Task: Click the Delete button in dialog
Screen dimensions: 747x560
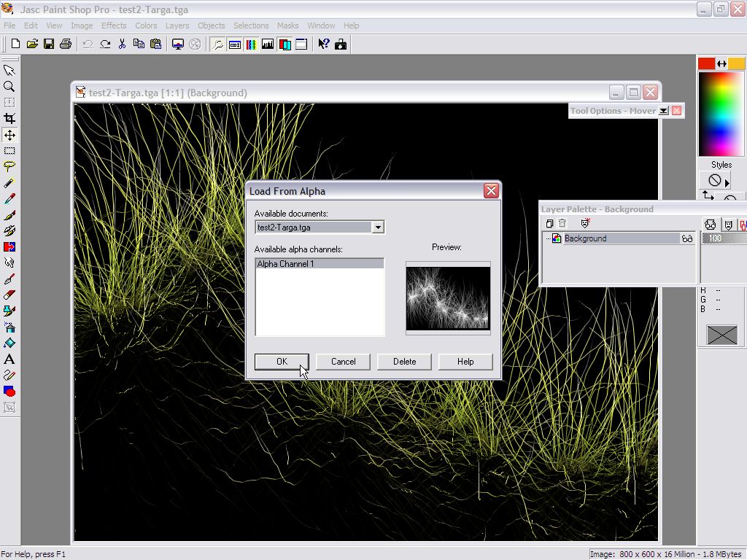Action: pyautogui.click(x=404, y=362)
